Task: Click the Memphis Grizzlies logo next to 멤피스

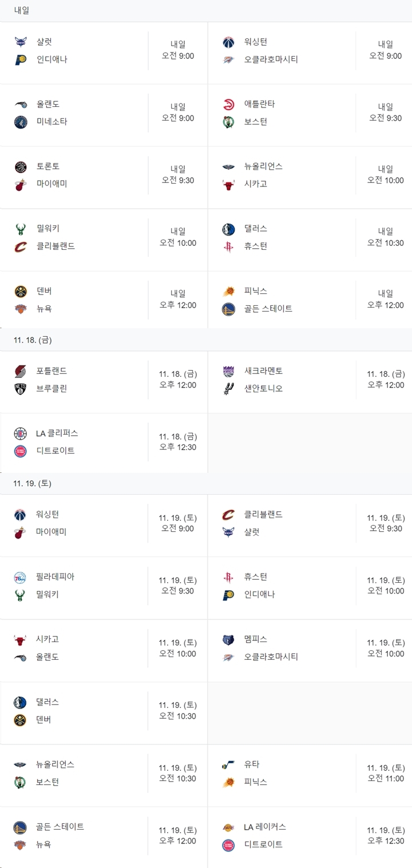Action: click(x=228, y=639)
